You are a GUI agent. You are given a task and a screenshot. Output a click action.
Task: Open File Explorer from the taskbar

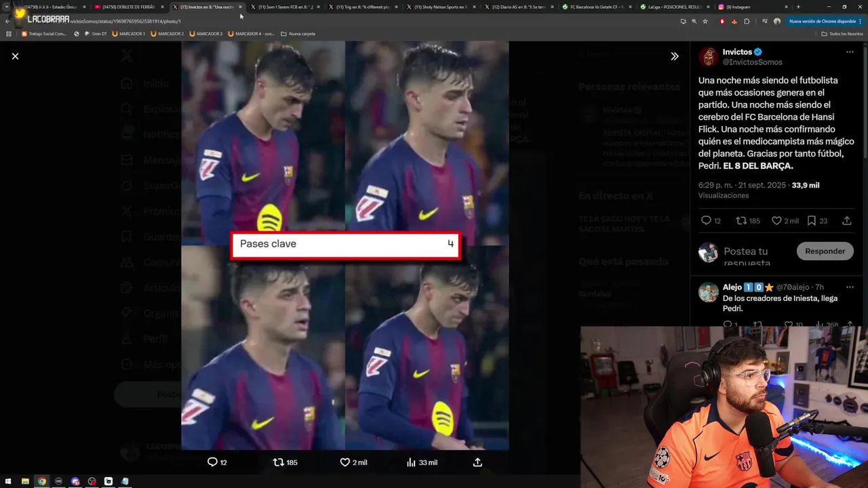coord(26,481)
